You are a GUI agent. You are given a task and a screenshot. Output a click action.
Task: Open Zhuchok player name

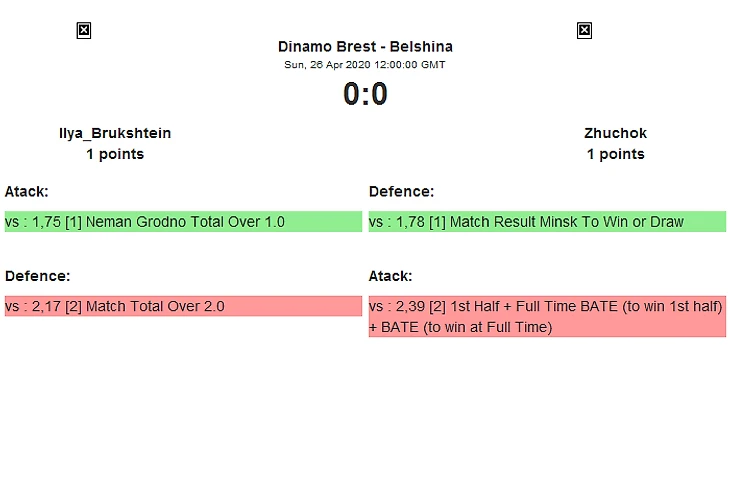pos(615,133)
